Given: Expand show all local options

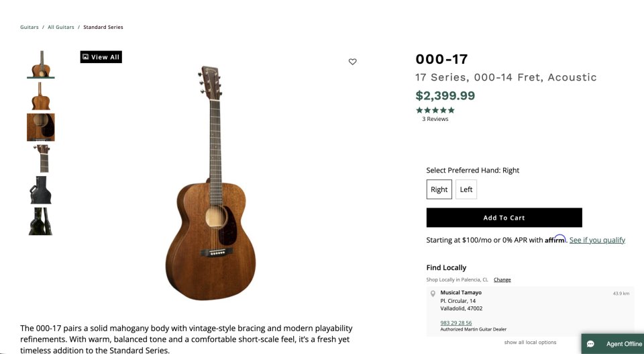Looking at the screenshot, I should (530, 343).
